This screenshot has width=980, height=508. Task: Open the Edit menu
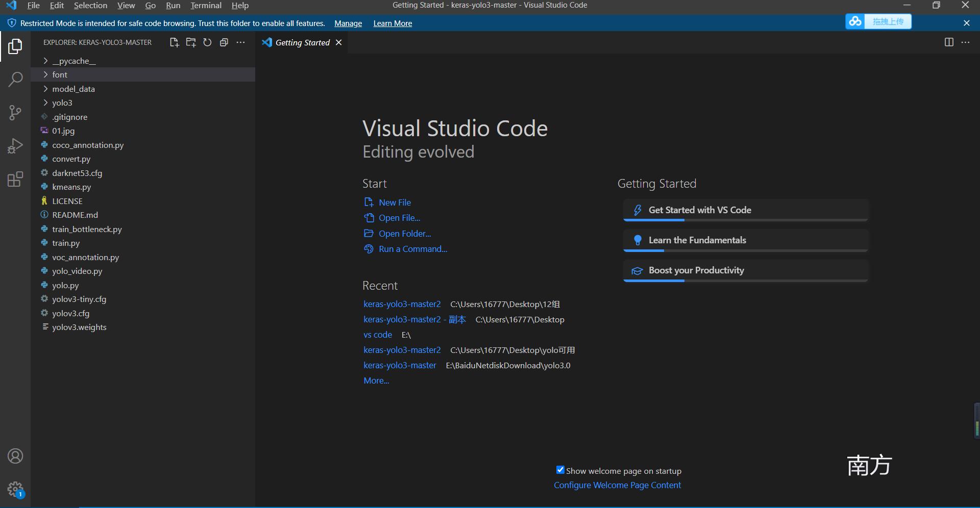(x=57, y=6)
